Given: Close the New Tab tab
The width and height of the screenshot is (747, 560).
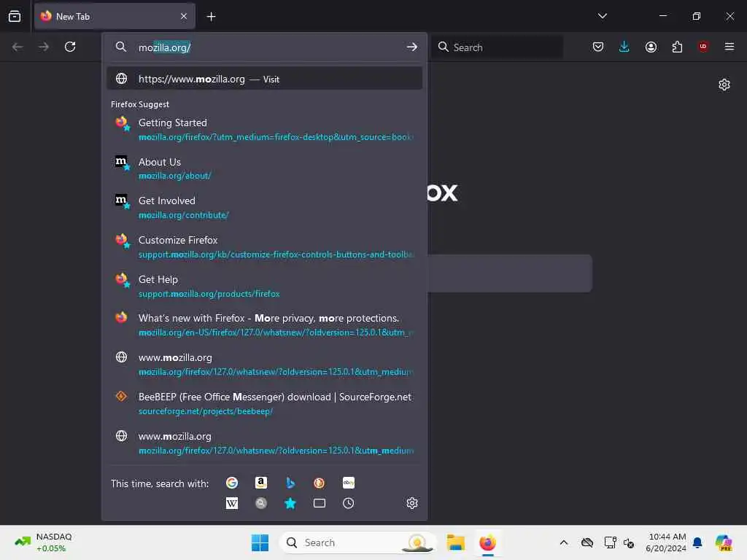Looking at the screenshot, I should click(x=184, y=16).
